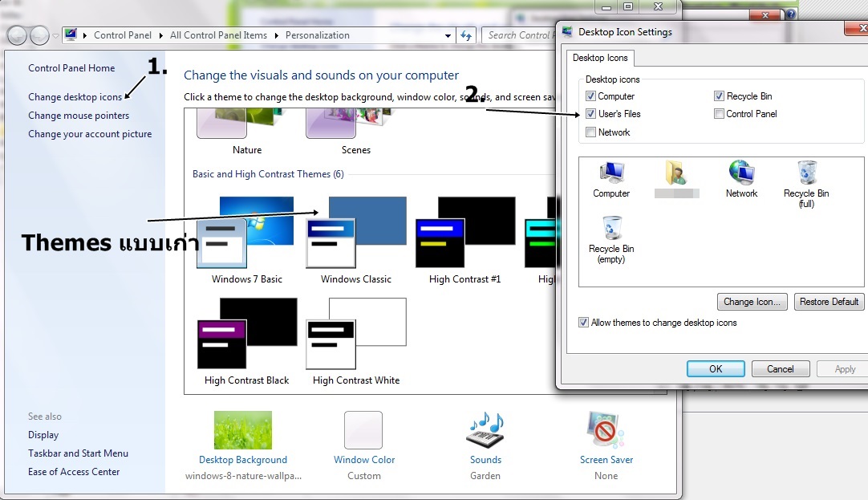Click the Personalization breadcrumb
868x500 pixels.
click(317, 35)
